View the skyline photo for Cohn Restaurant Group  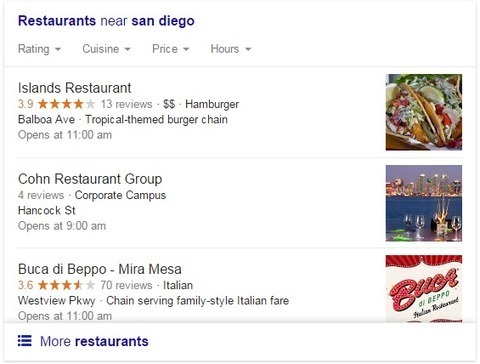click(x=424, y=203)
